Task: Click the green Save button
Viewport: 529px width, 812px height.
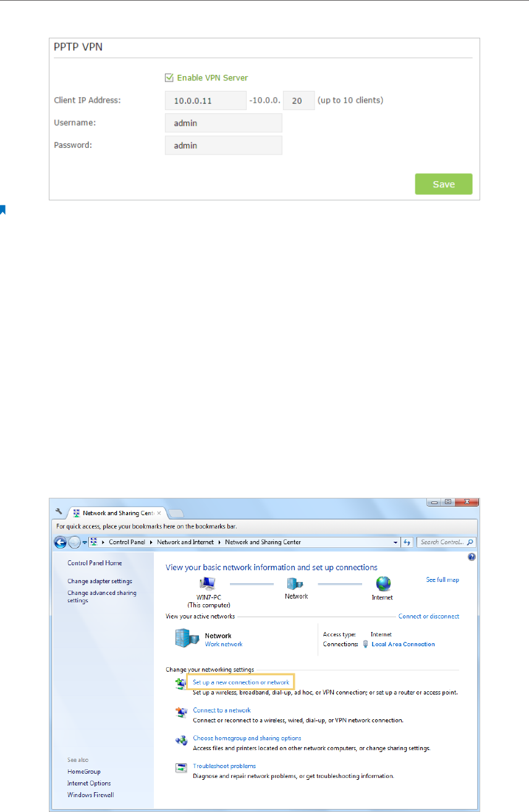Action: 444,184
